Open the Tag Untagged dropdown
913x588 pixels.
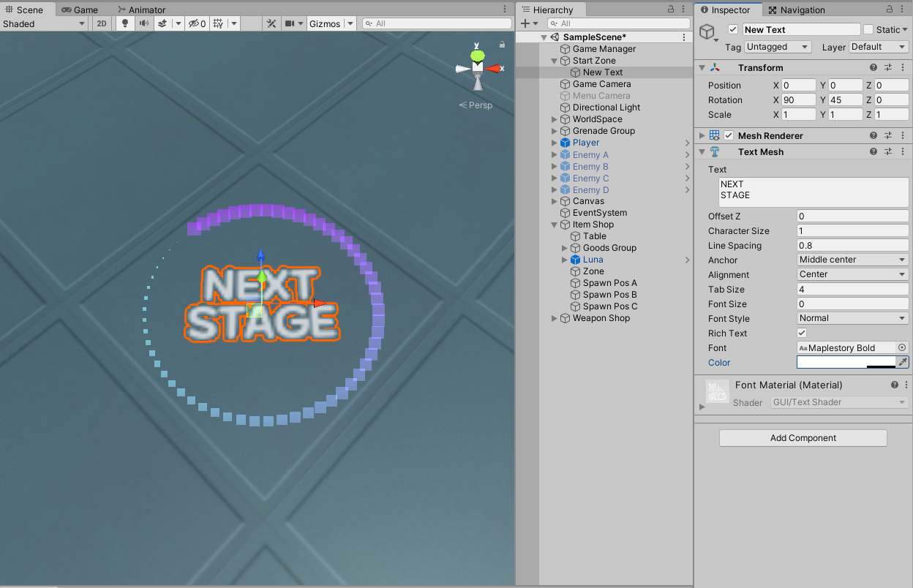tap(778, 47)
